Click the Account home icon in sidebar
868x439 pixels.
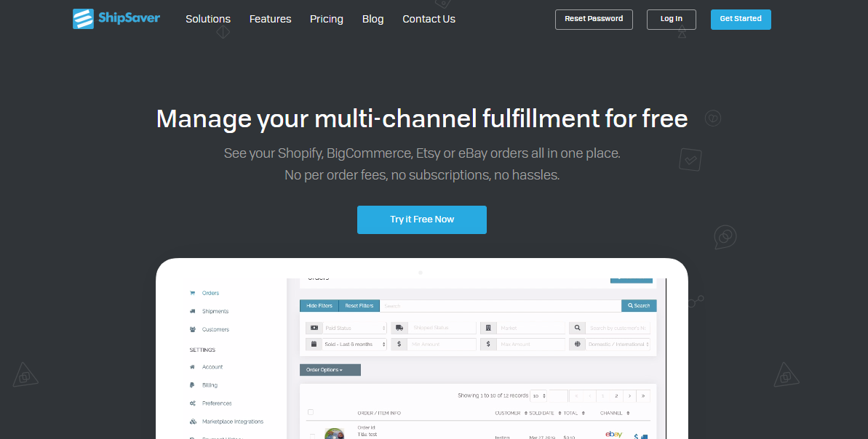point(193,366)
